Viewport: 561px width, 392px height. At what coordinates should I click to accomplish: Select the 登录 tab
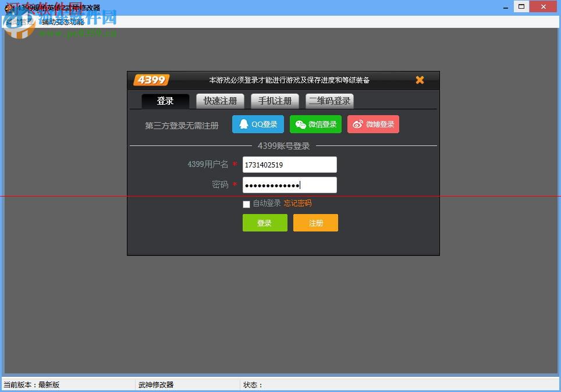(165, 101)
